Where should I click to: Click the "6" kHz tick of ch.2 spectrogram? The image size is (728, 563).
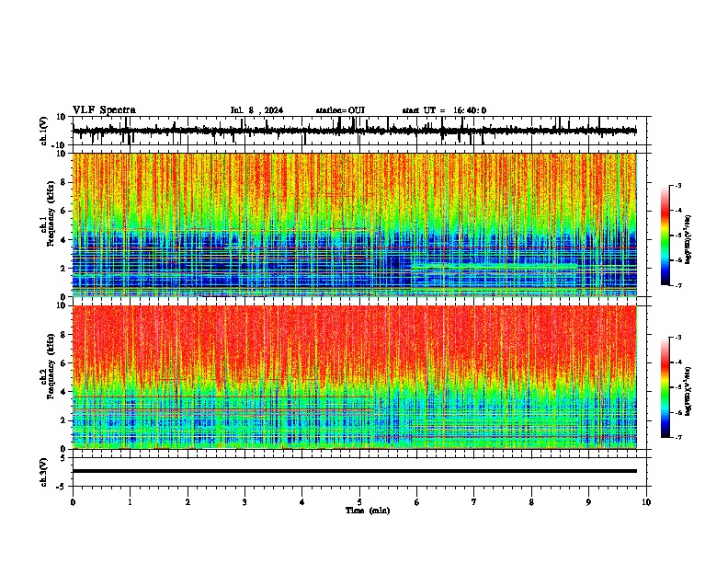coord(65,363)
